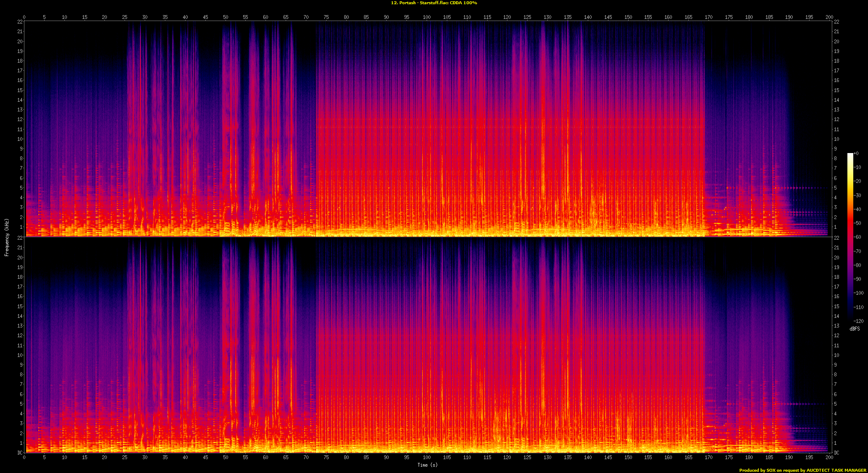Click the "+0" value atop the dBFS scale
The height and width of the screenshot is (473, 868).
(856, 153)
